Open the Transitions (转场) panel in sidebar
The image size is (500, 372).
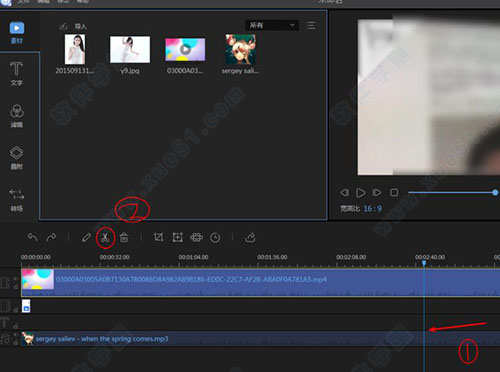(x=17, y=200)
